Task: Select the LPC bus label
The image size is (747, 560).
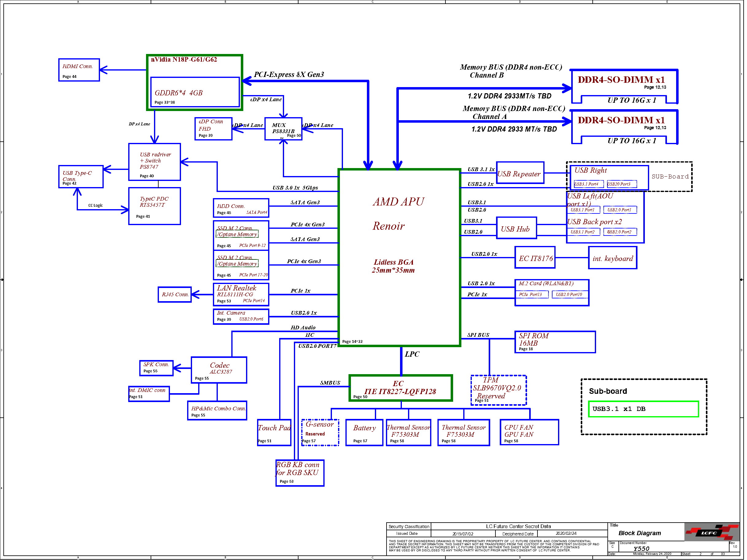Action: 412,355
